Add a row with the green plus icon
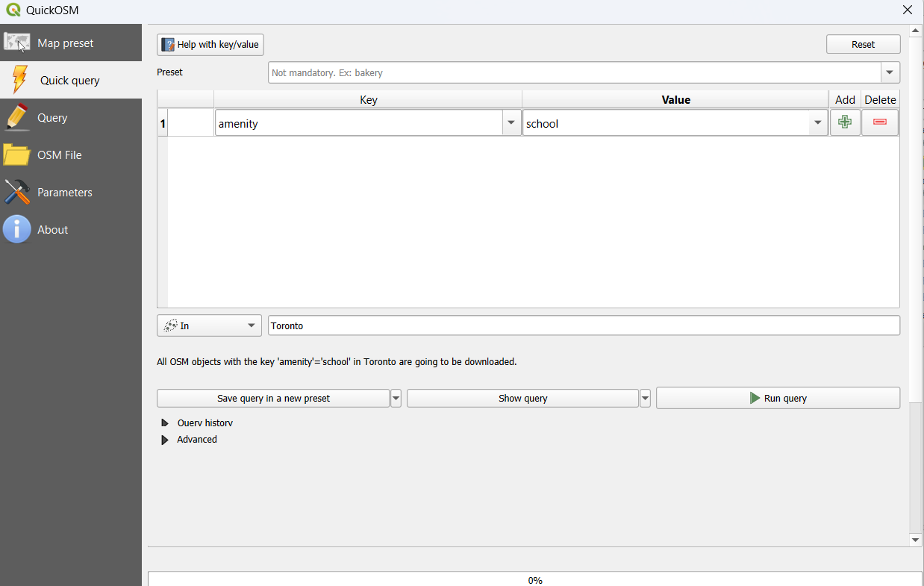The height and width of the screenshot is (586, 924). 845,122
